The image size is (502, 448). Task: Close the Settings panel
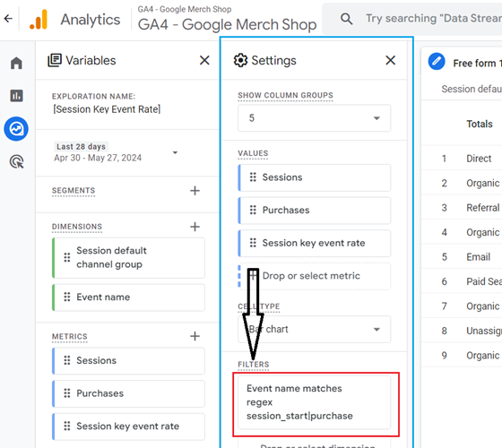390,60
